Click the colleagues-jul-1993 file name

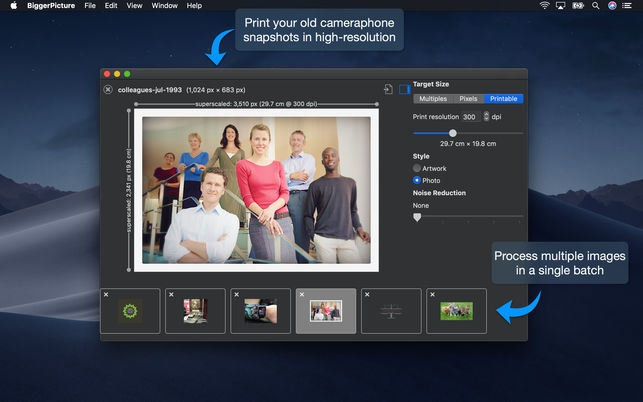pos(150,89)
